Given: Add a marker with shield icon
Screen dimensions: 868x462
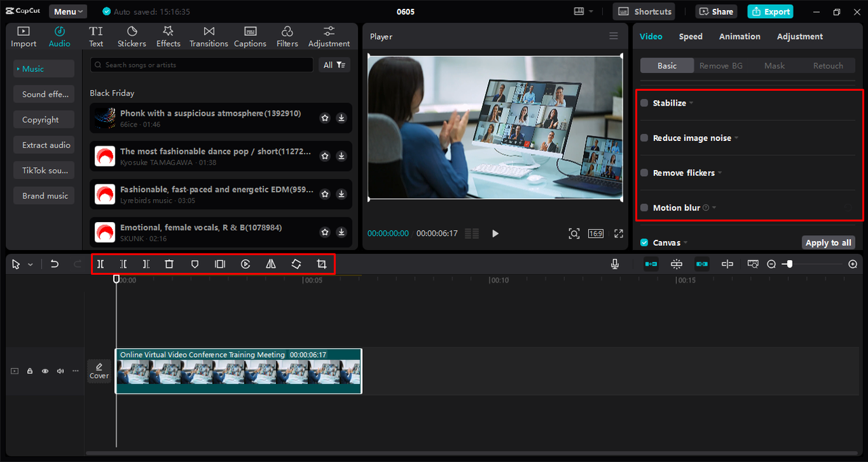Looking at the screenshot, I should (195, 264).
